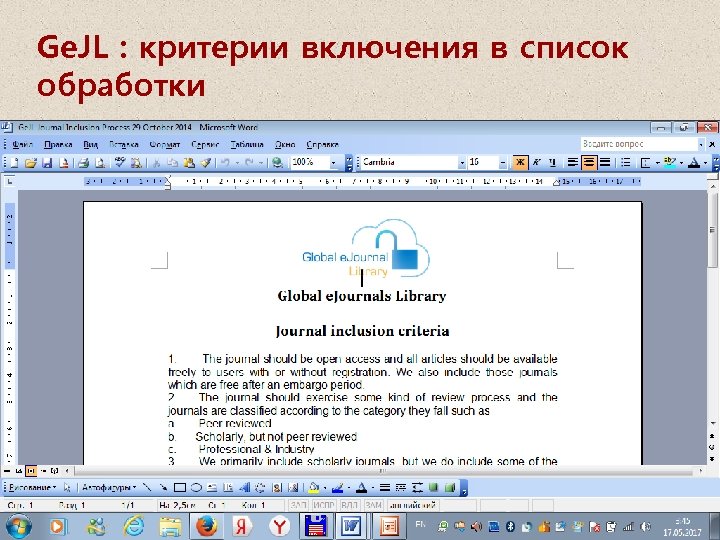Toggle the bulleted list button
This screenshot has height=540, width=720.
[x=625, y=162]
